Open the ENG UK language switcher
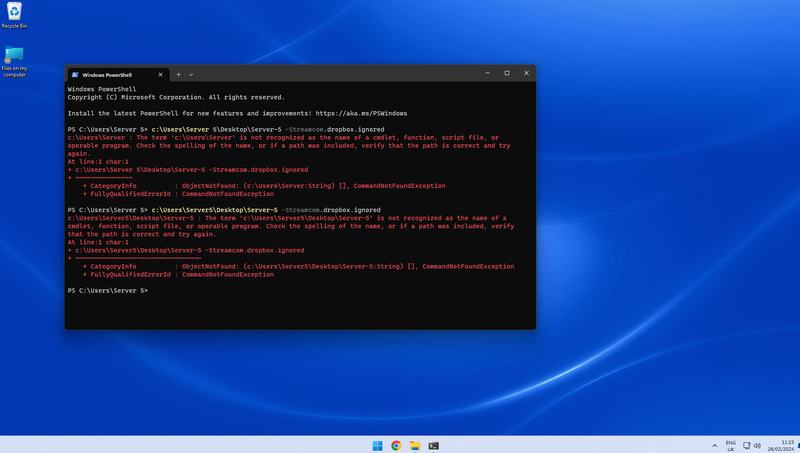Screen dimensions: 800x453 (731, 445)
